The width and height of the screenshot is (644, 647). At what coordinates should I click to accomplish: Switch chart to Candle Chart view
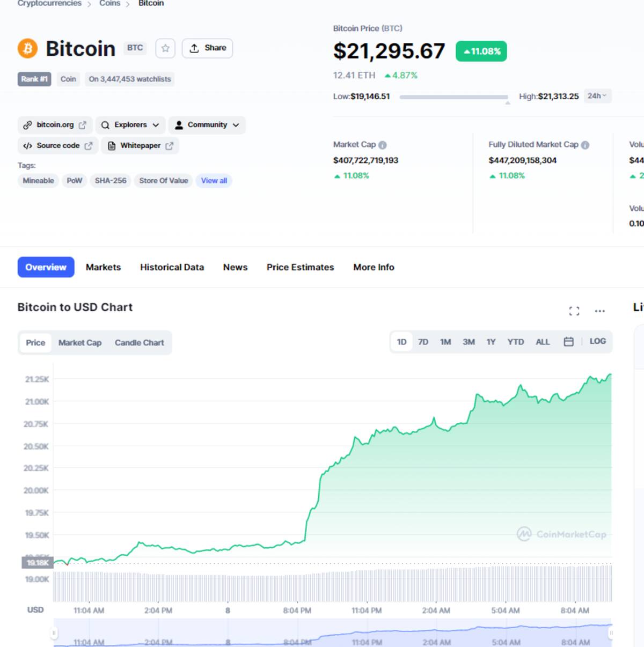tap(140, 343)
